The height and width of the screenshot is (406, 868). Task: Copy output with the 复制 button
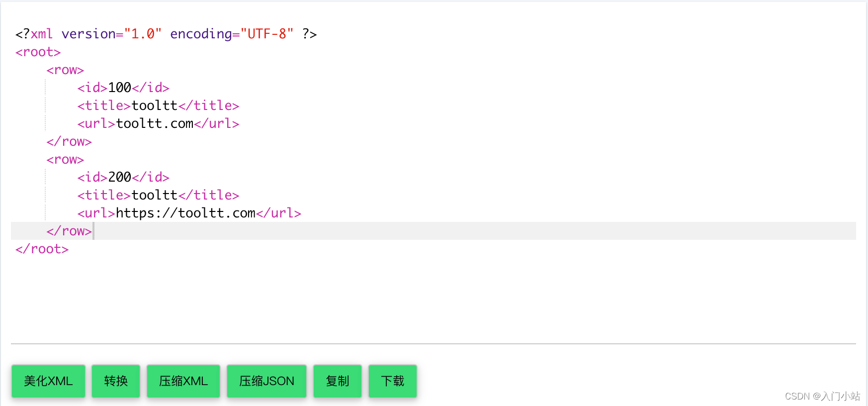coord(338,381)
